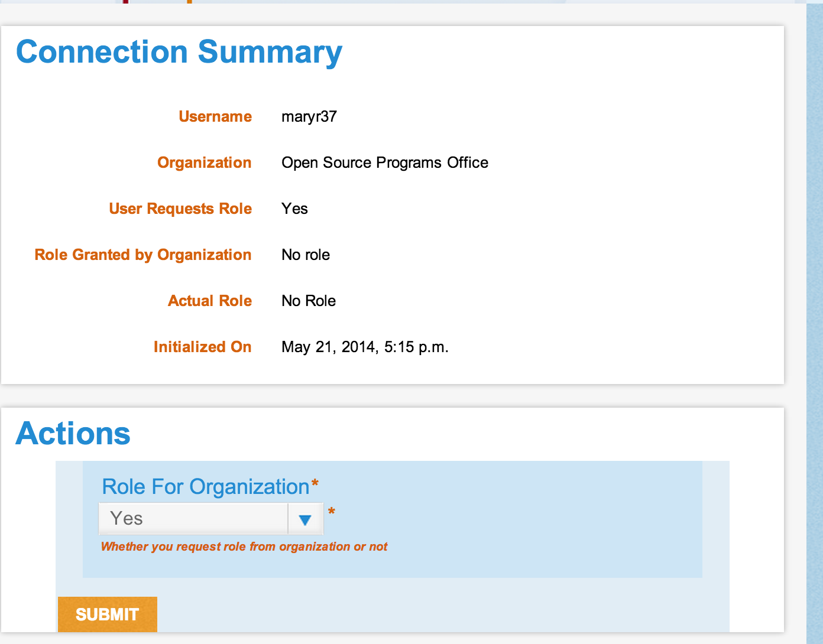Viewport: 823px width, 644px height.
Task: Click the Actions section heading
Action: 73,434
